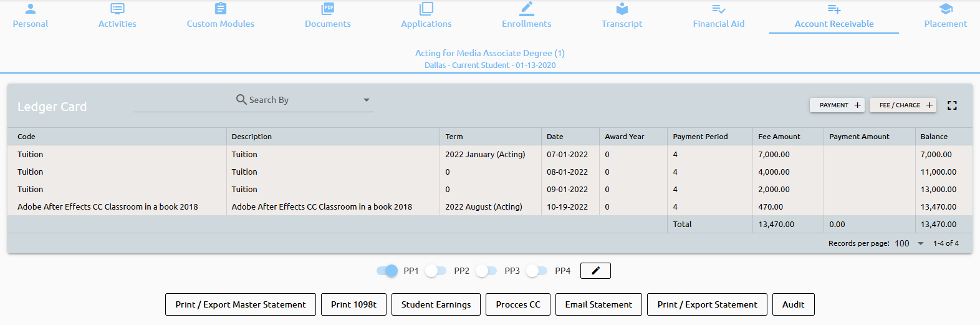Click the Custom Modules clipboard icon
The image size is (980, 325).
pos(221,9)
